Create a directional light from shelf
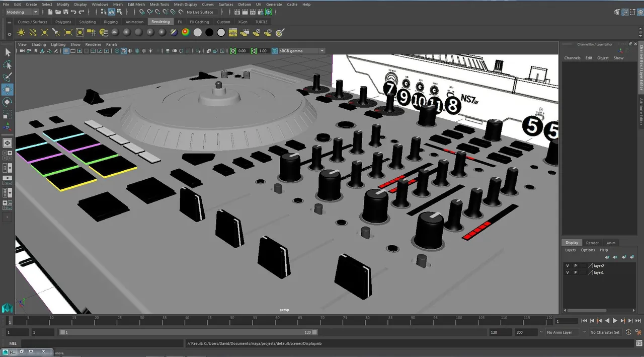The width and height of the screenshot is (644, 357). [x=33, y=32]
